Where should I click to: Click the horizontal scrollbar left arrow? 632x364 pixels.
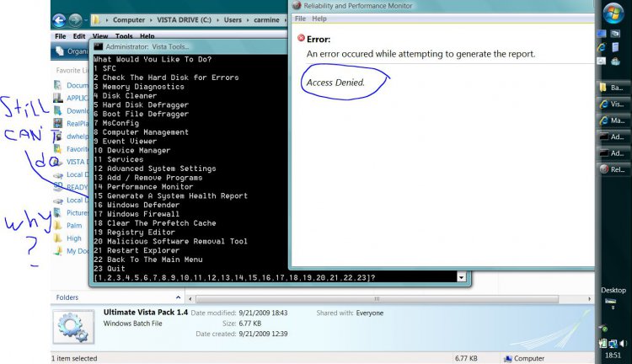[190, 299]
